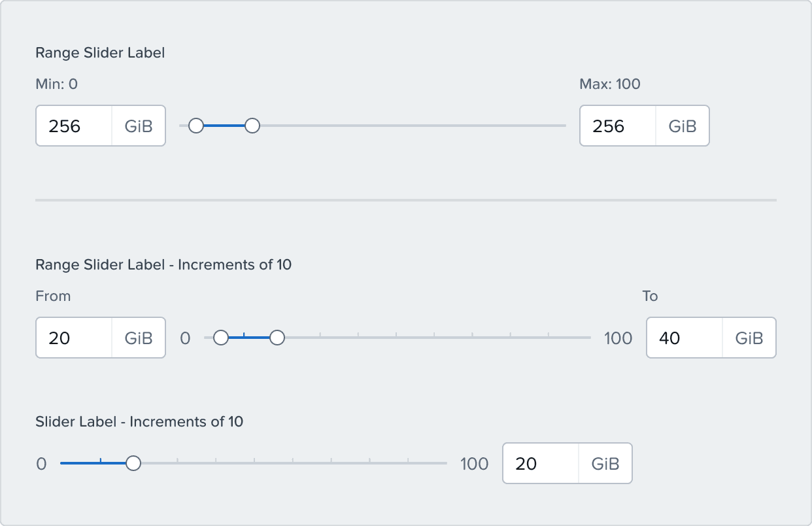Click the tick mark inside the single slider's blue fill

101,463
